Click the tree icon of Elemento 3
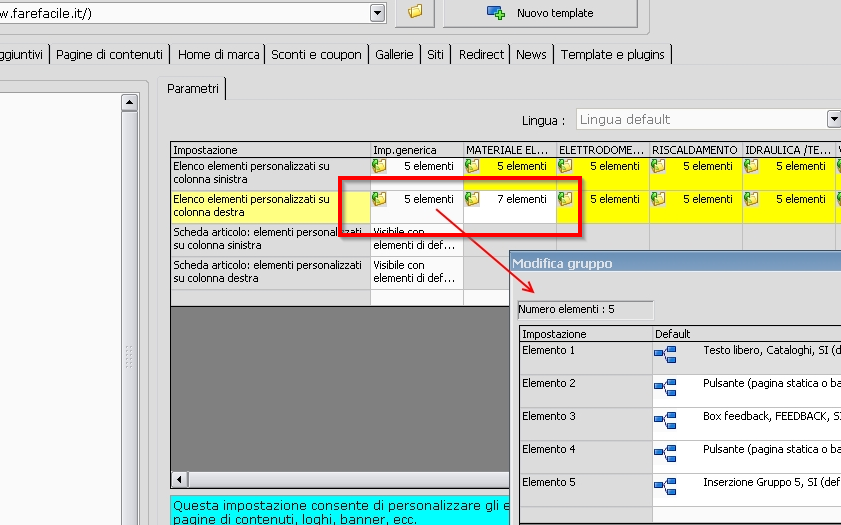 pyautogui.click(x=665, y=420)
